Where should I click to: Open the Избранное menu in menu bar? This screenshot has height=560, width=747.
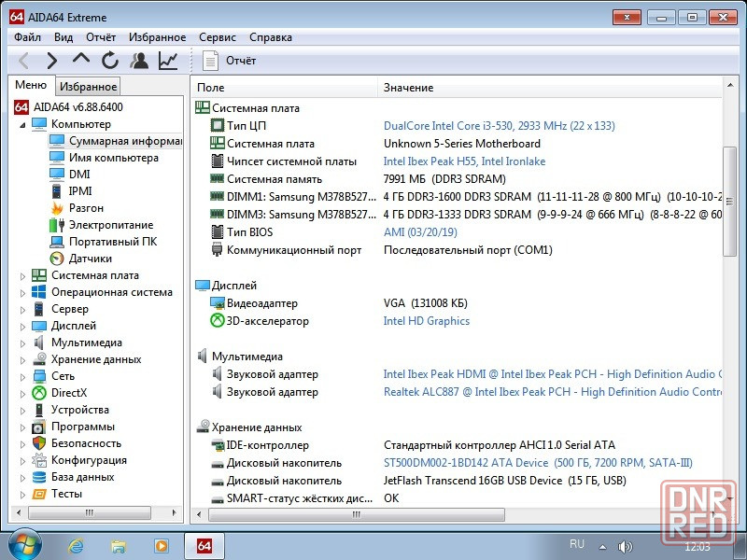[x=157, y=37]
